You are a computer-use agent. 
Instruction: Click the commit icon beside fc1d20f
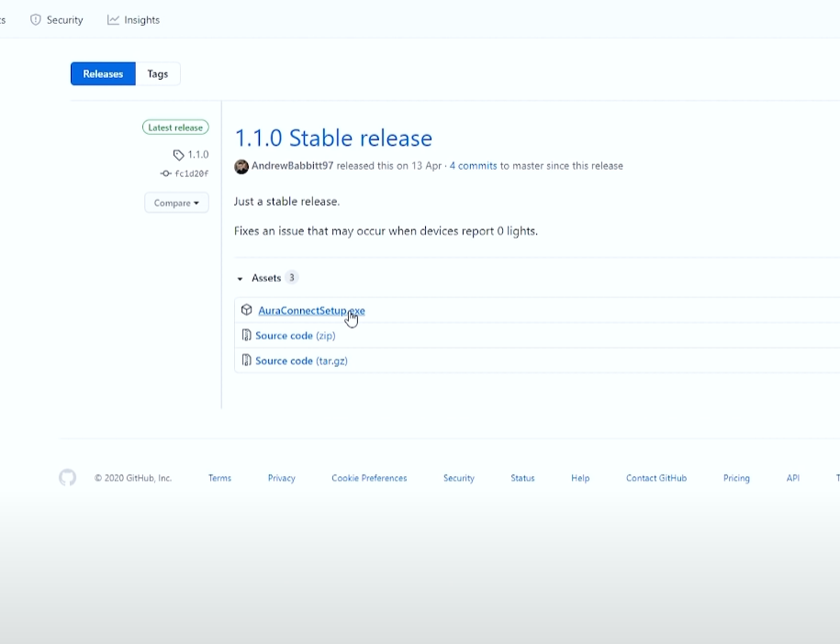(165, 173)
